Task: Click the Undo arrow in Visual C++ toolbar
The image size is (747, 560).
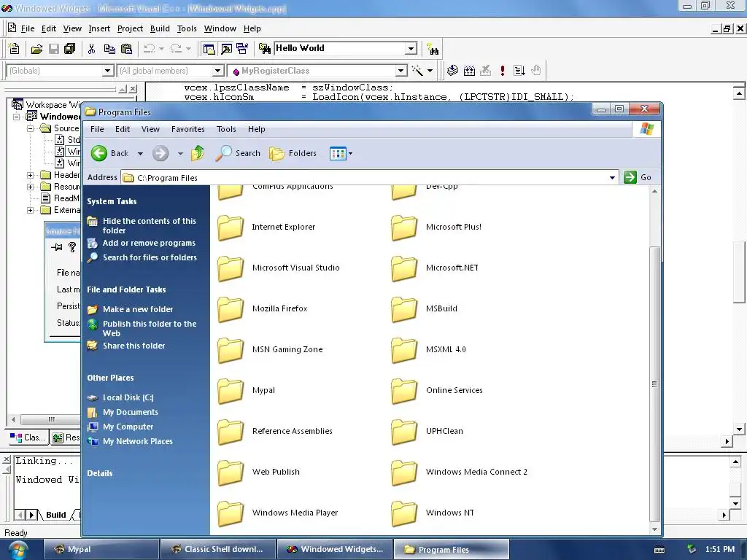Action: coord(149,49)
